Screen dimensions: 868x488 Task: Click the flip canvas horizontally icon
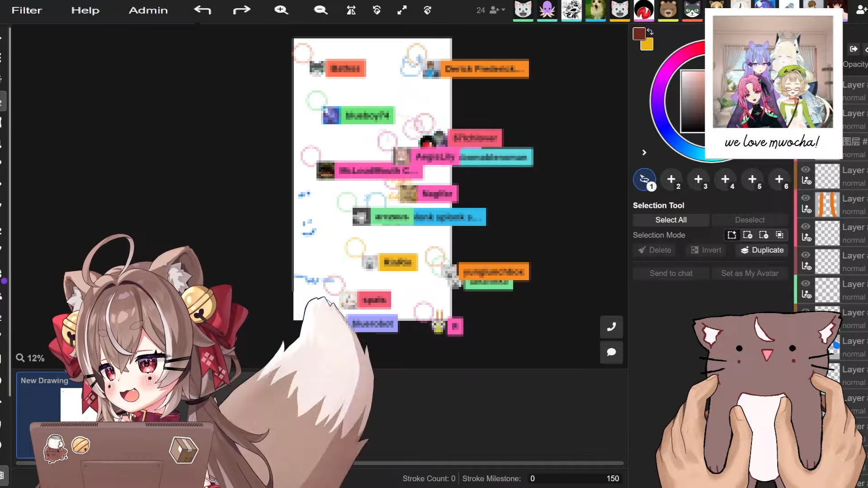(x=351, y=10)
